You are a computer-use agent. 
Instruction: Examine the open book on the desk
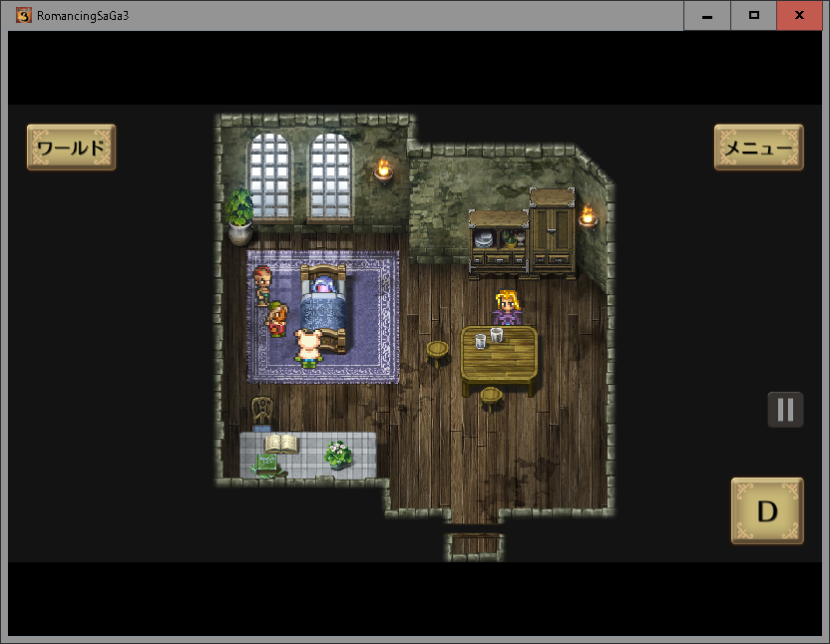point(281,444)
